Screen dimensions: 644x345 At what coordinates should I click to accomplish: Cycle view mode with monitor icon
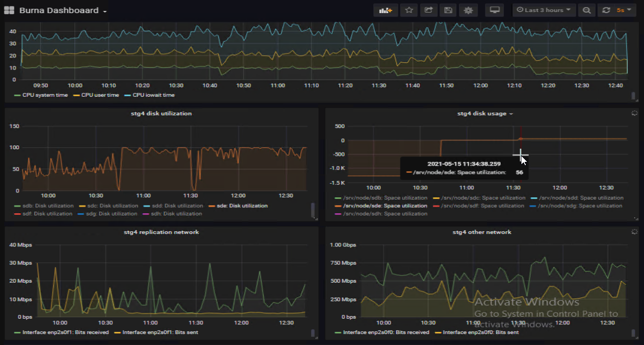tap(495, 10)
